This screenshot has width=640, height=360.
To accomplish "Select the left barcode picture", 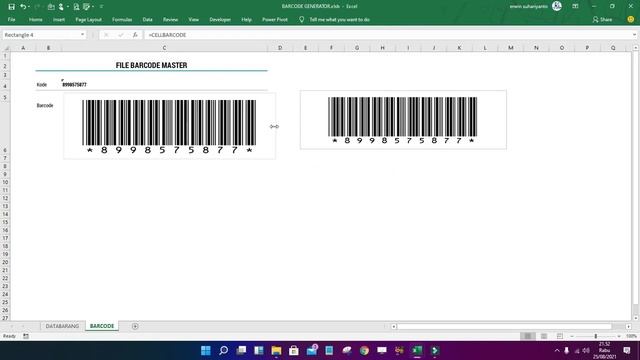I will click(x=169, y=126).
